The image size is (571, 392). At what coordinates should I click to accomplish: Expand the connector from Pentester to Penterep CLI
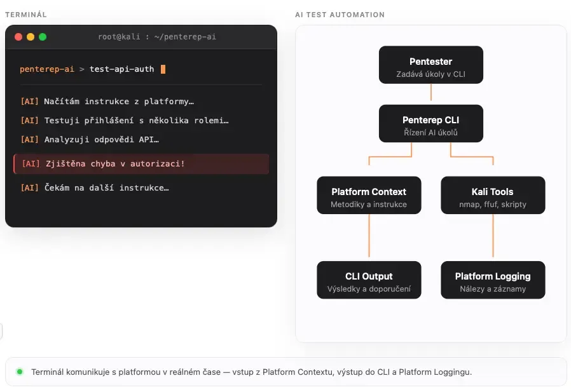[431, 93]
